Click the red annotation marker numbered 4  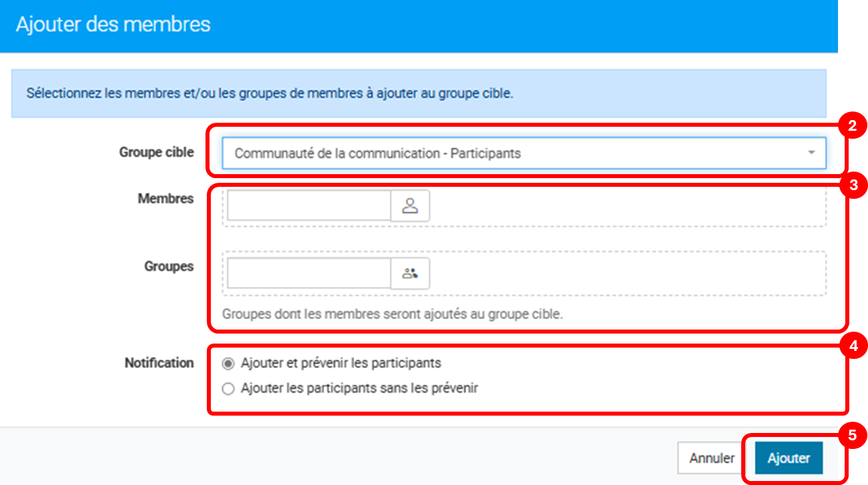(852, 345)
